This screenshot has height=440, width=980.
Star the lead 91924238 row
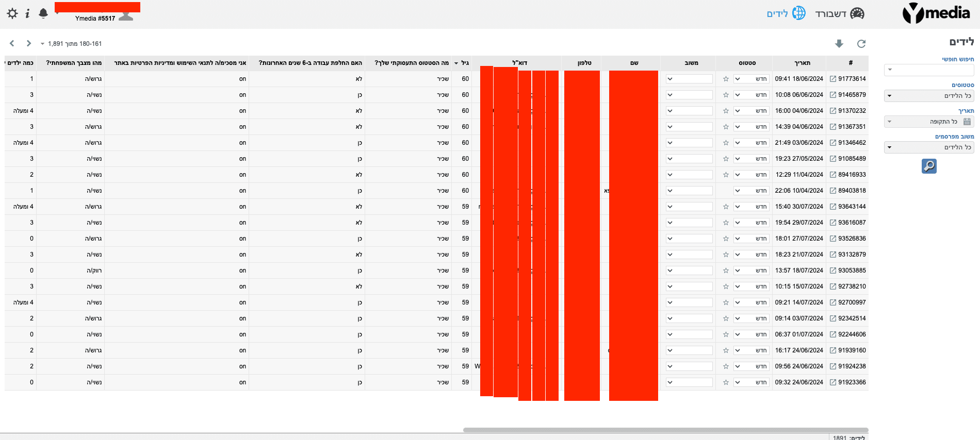click(726, 366)
